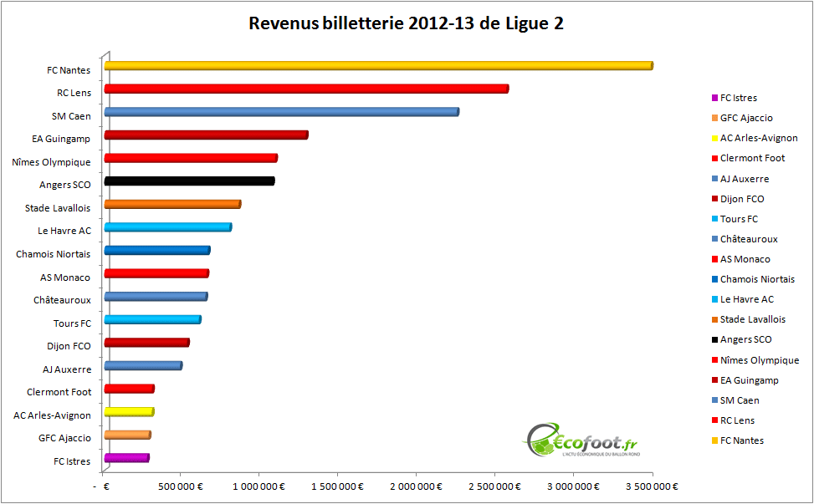
Task: Click the Le Havre AC axis label
Action: 64,231
